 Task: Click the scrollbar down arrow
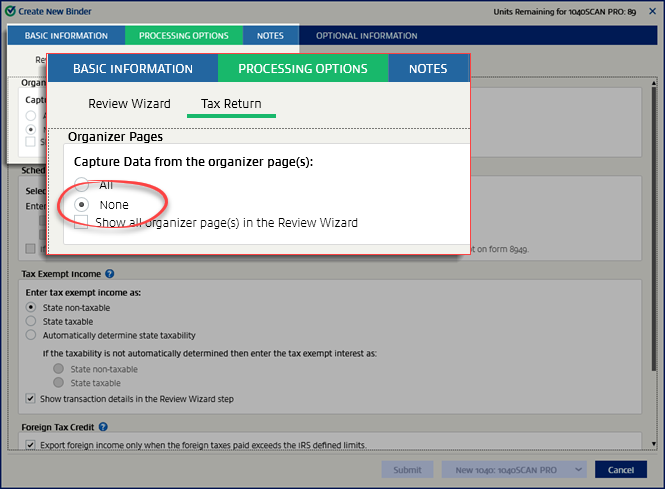tap(654, 444)
